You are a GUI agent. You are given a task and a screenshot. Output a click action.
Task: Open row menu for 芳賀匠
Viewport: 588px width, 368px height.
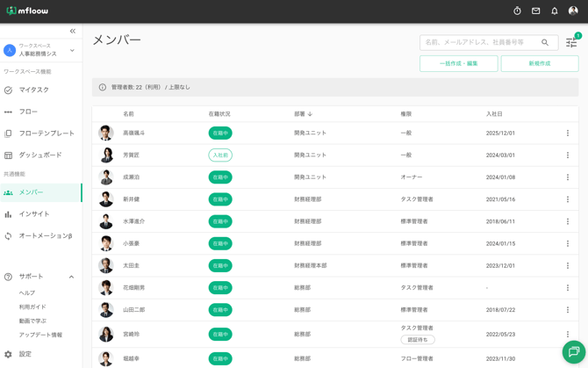568,155
